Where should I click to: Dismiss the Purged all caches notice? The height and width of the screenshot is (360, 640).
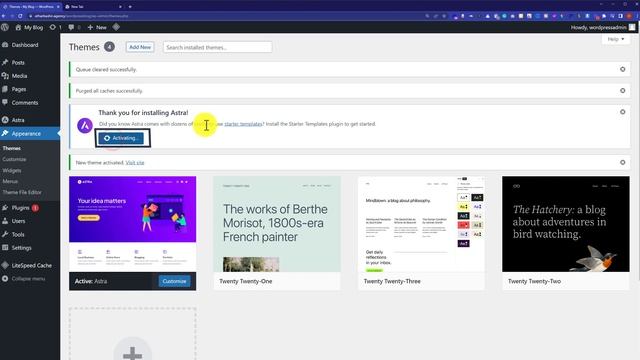[x=622, y=91]
